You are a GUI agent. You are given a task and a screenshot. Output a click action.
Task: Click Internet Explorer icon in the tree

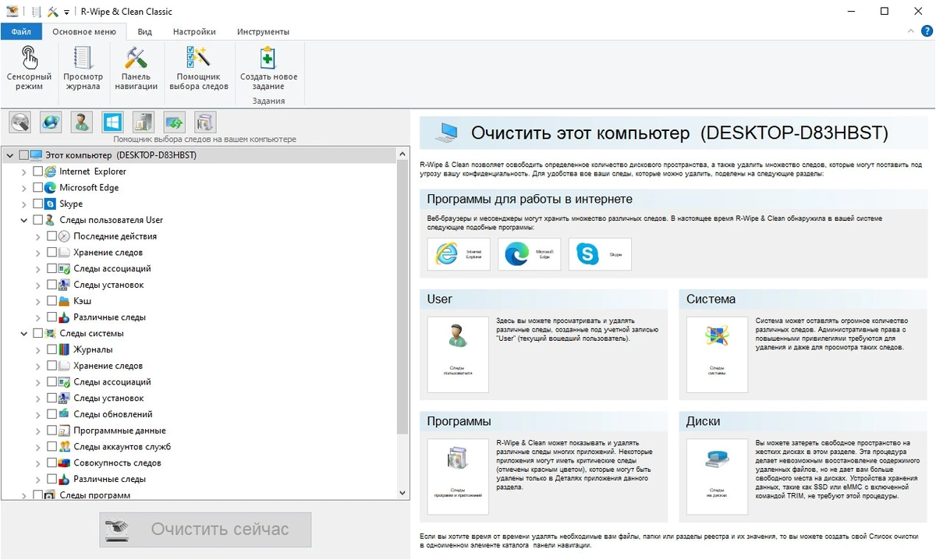(51, 172)
